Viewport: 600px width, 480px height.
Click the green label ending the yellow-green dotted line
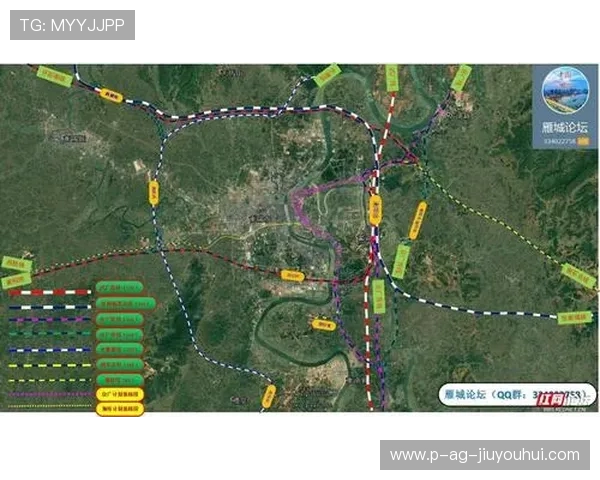[x=577, y=276]
